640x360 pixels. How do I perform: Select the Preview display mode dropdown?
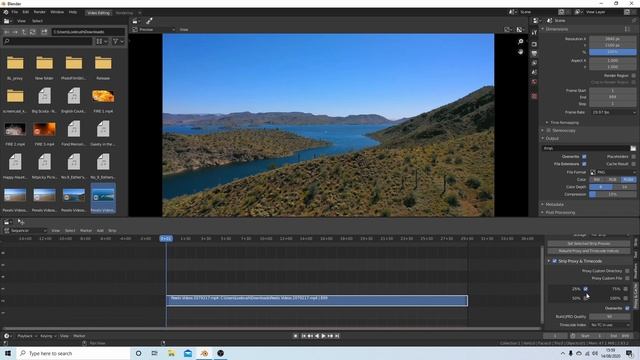click(x=153, y=29)
